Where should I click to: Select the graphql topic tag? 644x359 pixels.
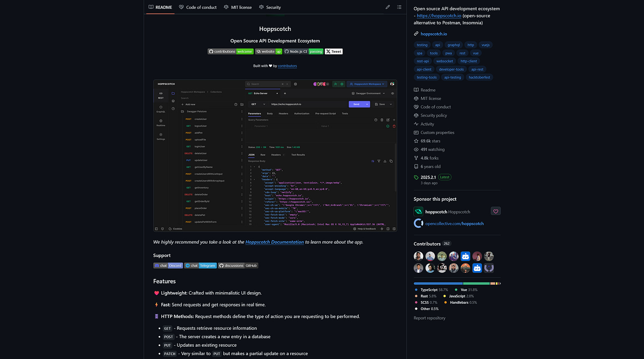click(x=454, y=45)
